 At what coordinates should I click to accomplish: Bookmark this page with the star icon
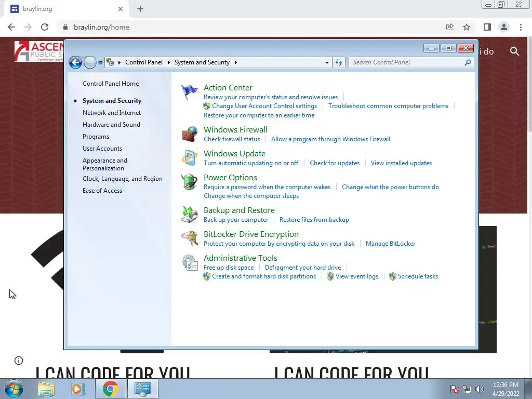click(467, 27)
